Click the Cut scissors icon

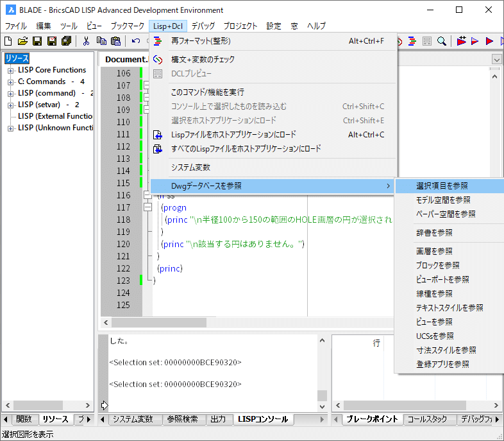tap(86, 41)
